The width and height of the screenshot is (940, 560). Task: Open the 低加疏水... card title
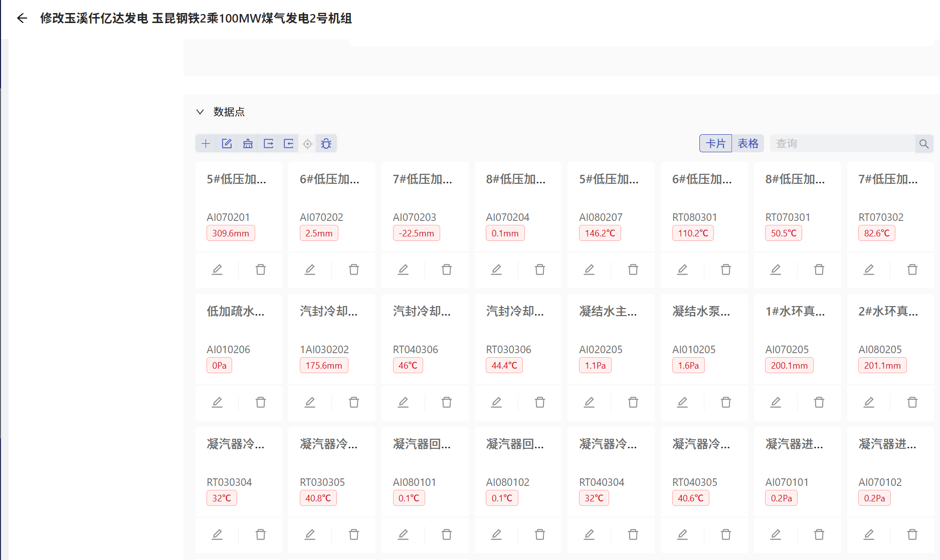click(x=236, y=311)
